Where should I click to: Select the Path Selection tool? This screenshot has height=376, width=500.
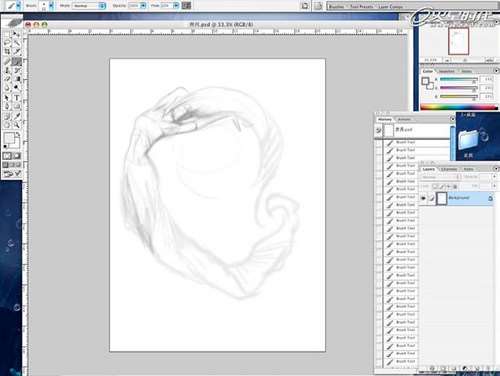click(x=7, y=98)
